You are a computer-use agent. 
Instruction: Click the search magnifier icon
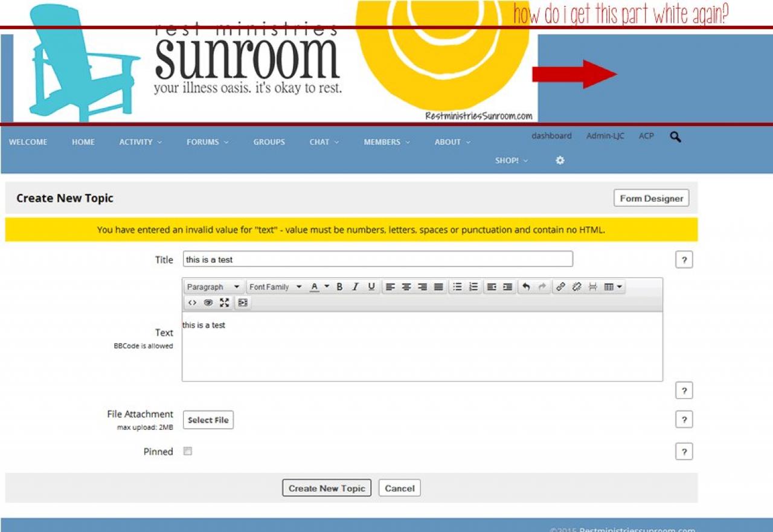675,137
